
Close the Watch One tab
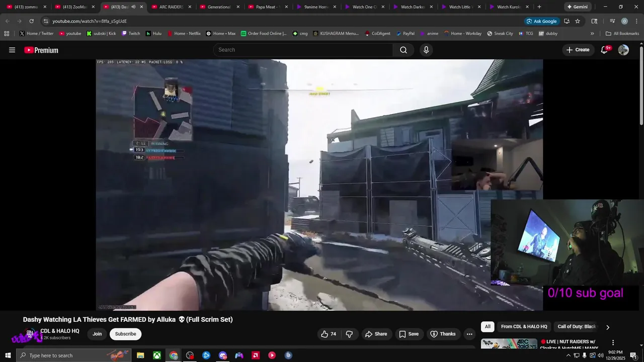[383, 7]
